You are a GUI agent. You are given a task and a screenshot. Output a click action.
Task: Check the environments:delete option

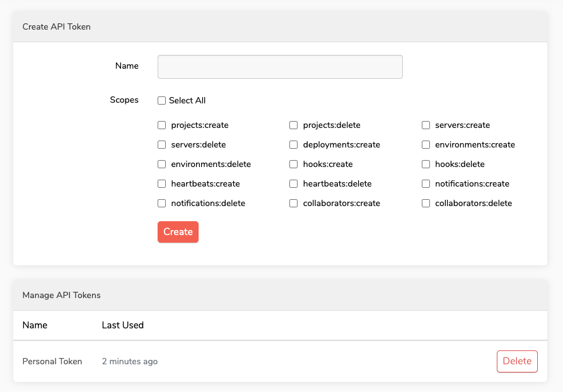click(161, 164)
